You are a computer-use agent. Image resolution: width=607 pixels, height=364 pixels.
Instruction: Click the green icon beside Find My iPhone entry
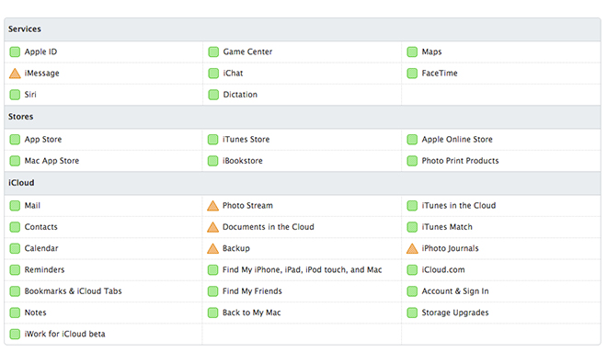pos(213,269)
